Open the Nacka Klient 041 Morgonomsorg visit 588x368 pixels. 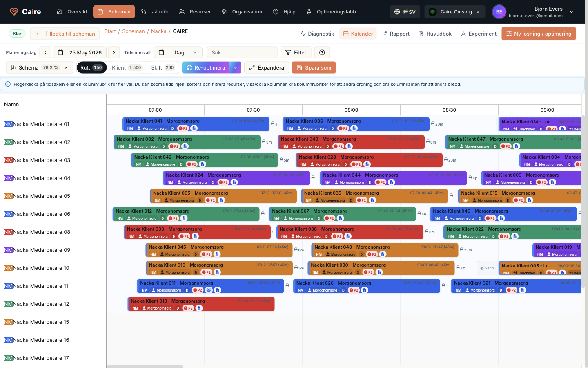196,124
